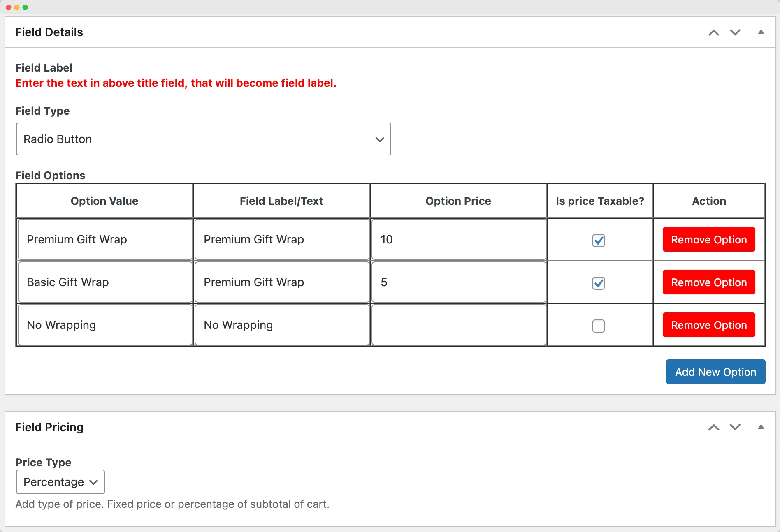Remove the Premium Gift Wrap option

pyautogui.click(x=709, y=239)
